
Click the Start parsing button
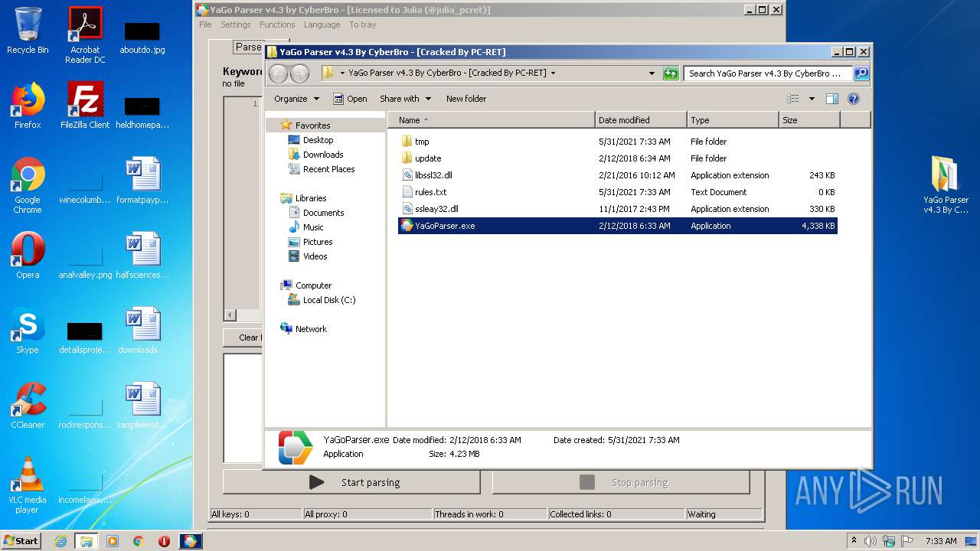351,482
